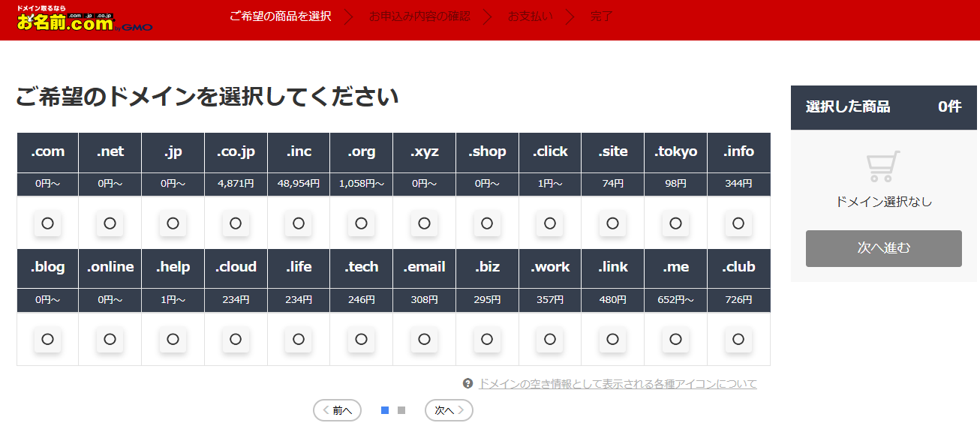Click the 1,058円～ price cell
This screenshot has width=980, height=429.
tap(361, 184)
